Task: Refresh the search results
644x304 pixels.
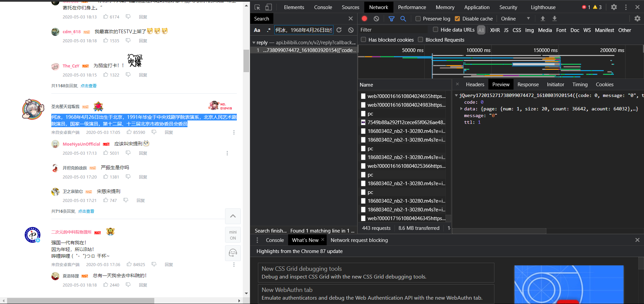Action: 339,30
